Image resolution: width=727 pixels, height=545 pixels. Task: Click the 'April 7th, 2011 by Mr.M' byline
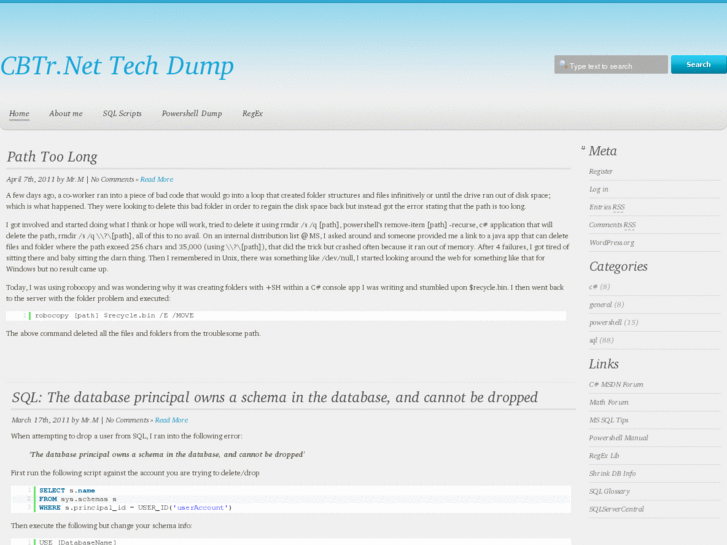[x=45, y=180]
